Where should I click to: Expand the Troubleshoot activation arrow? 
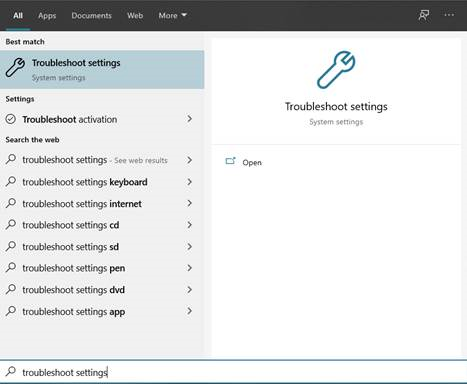[189, 119]
